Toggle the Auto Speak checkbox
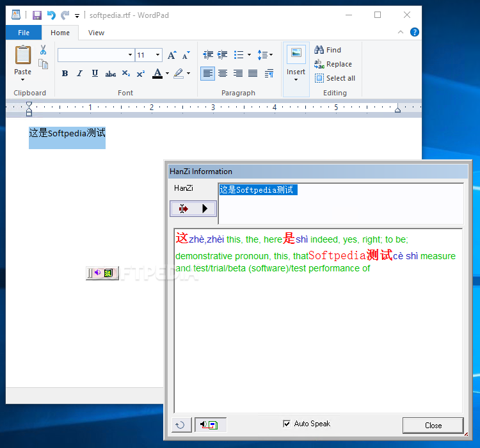Screen dimensions: 480x448 coord(287,424)
